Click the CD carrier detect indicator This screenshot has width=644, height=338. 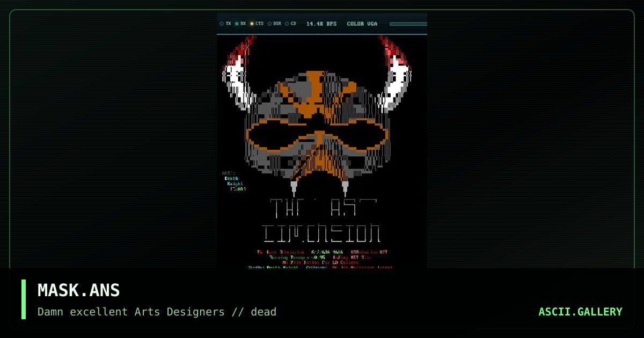[287, 24]
